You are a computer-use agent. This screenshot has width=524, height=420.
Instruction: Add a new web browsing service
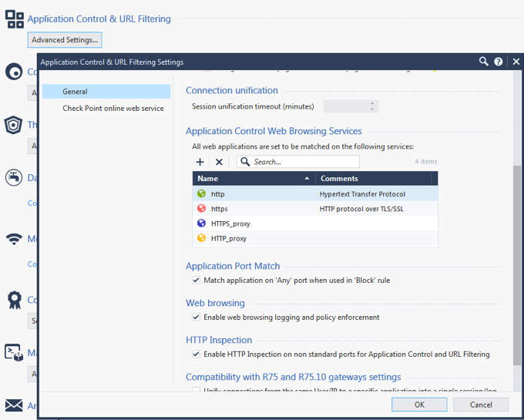point(200,162)
